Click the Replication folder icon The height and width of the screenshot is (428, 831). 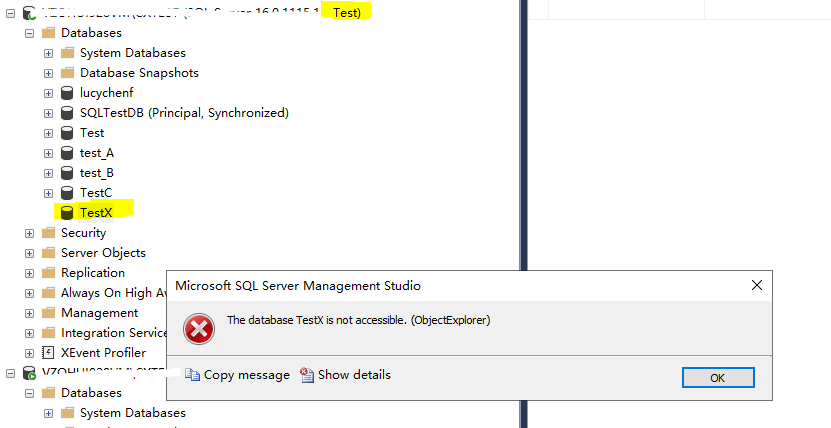tap(48, 273)
